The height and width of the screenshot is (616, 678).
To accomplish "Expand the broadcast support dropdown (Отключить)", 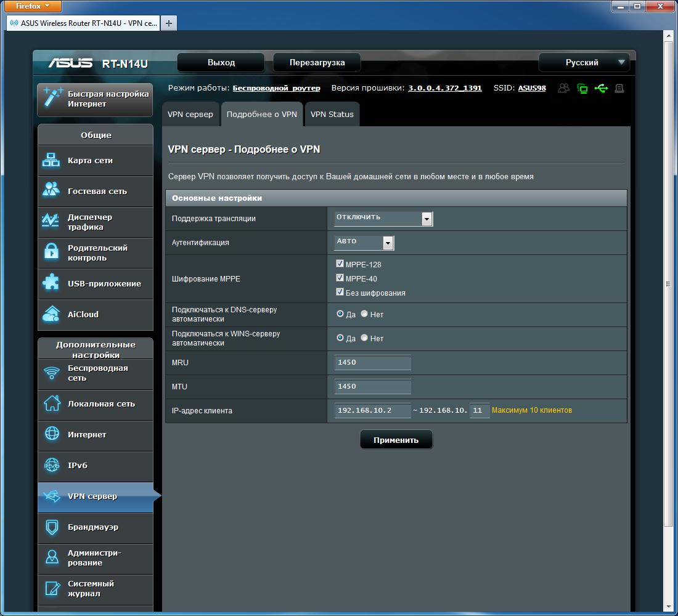I will point(383,219).
